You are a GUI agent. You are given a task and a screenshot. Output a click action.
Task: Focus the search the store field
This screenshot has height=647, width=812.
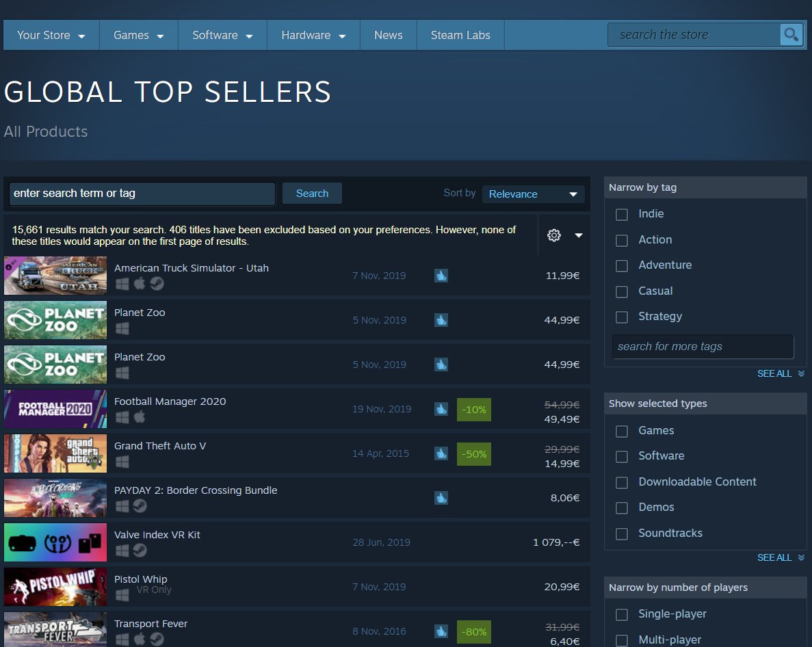[694, 35]
